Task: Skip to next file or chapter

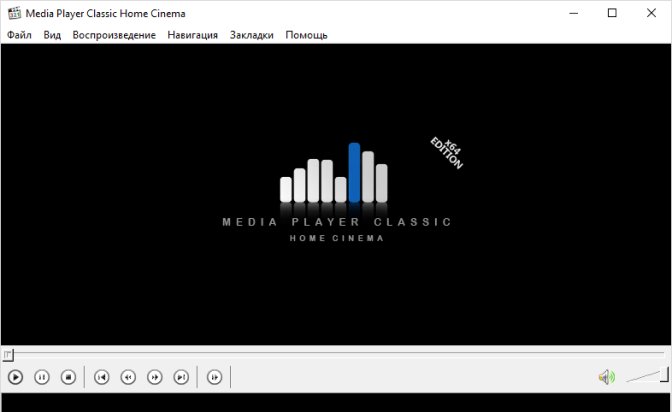Action: pos(181,377)
